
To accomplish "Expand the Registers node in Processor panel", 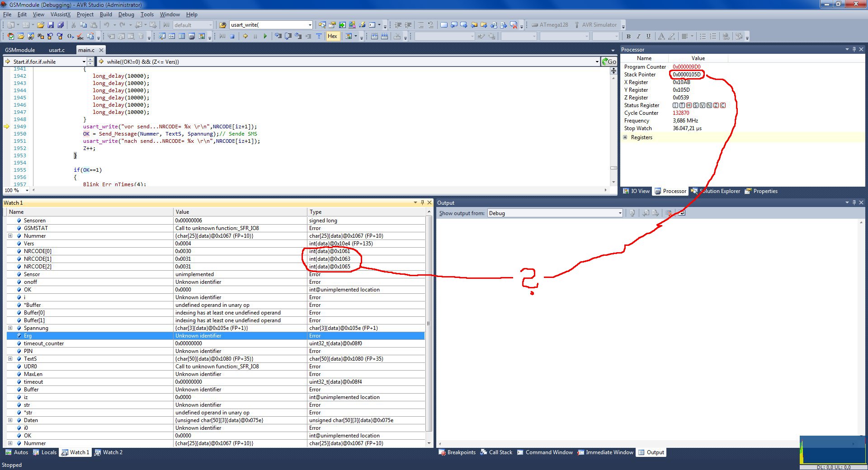I will click(x=625, y=137).
